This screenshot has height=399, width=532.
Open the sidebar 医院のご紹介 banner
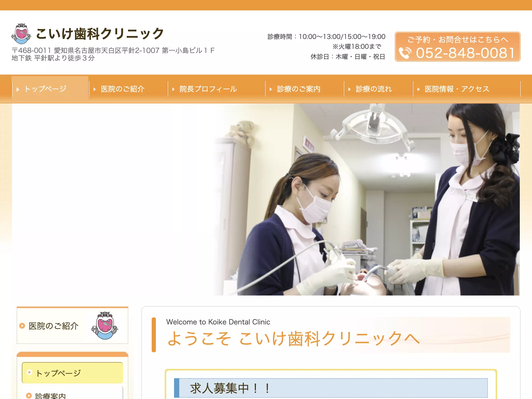(x=72, y=325)
